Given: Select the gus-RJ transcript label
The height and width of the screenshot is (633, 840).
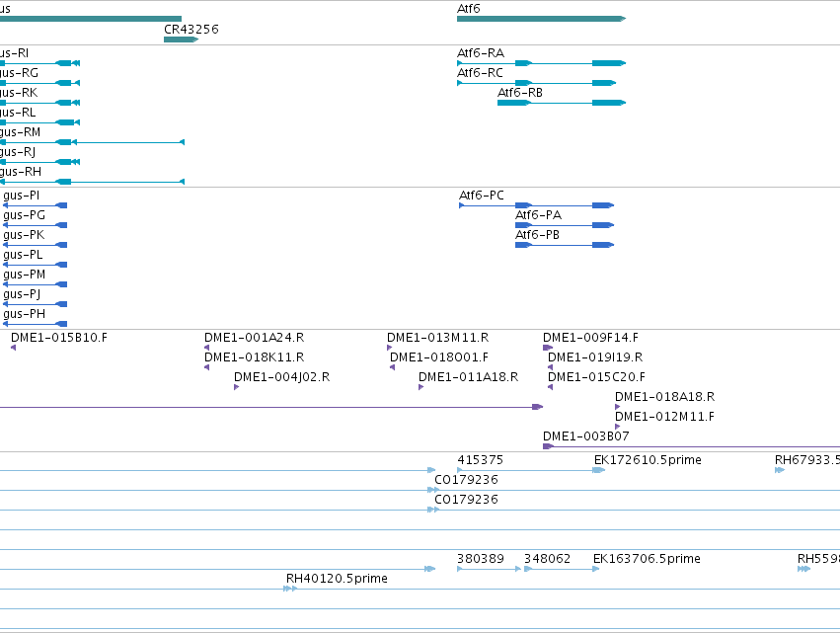Looking at the screenshot, I should coord(18,152).
